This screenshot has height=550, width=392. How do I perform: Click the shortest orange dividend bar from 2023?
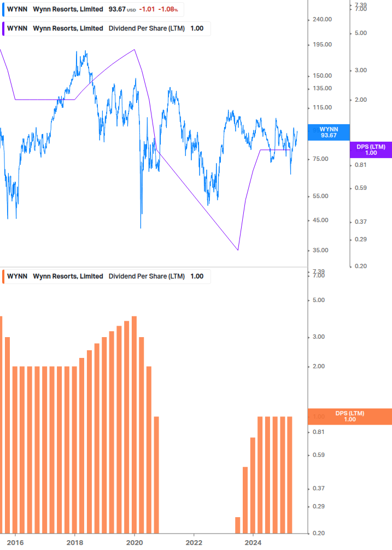238,525
